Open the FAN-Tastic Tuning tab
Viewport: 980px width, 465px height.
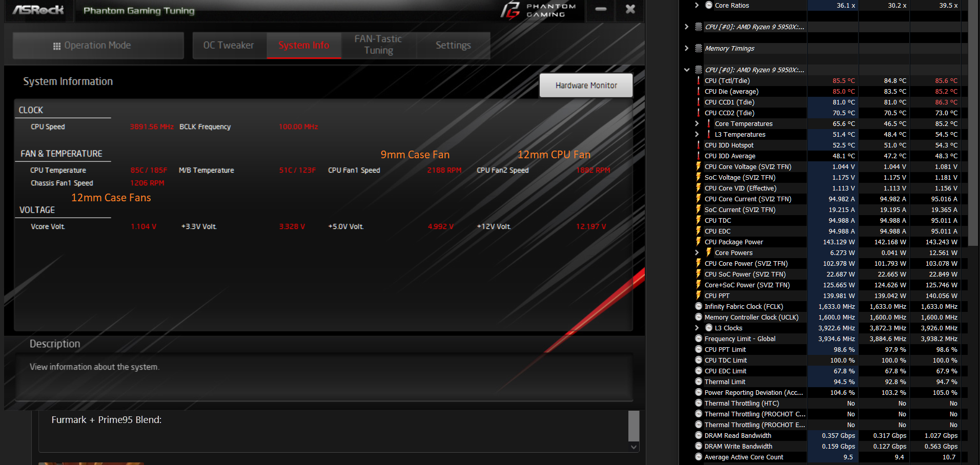coord(378,45)
